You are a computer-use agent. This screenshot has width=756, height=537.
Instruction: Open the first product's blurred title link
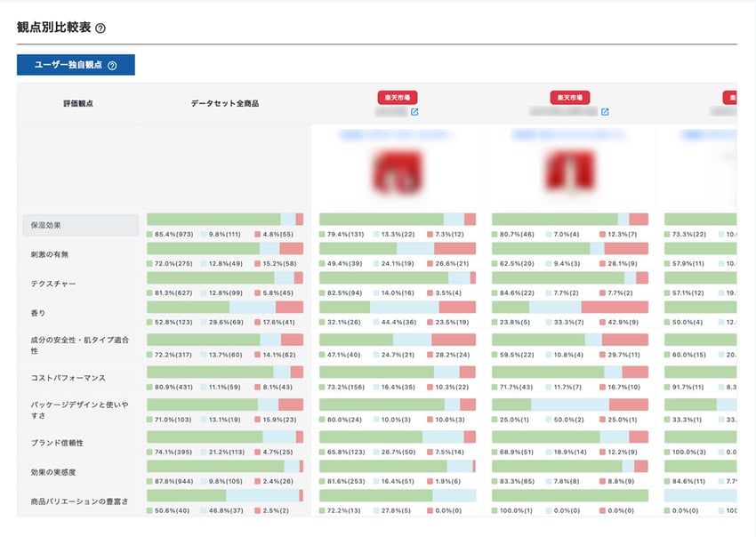click(x=397, y=136)
